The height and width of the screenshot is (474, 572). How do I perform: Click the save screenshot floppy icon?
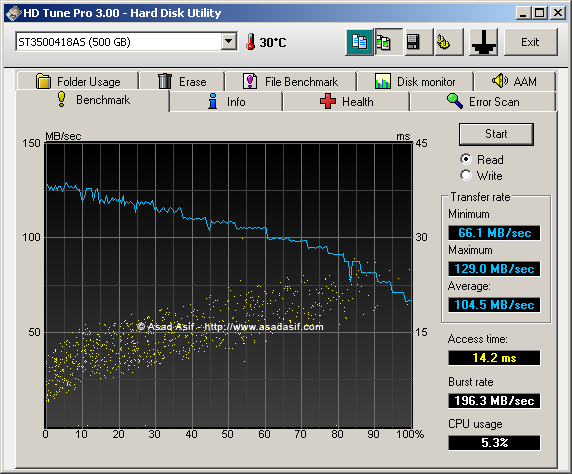(x=419, y=42)
